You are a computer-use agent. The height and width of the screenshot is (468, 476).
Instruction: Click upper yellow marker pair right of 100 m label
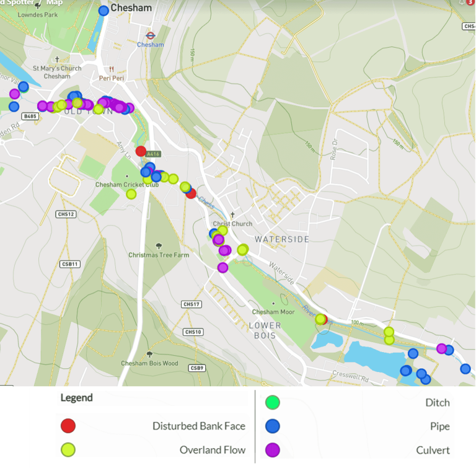(389, 332)
